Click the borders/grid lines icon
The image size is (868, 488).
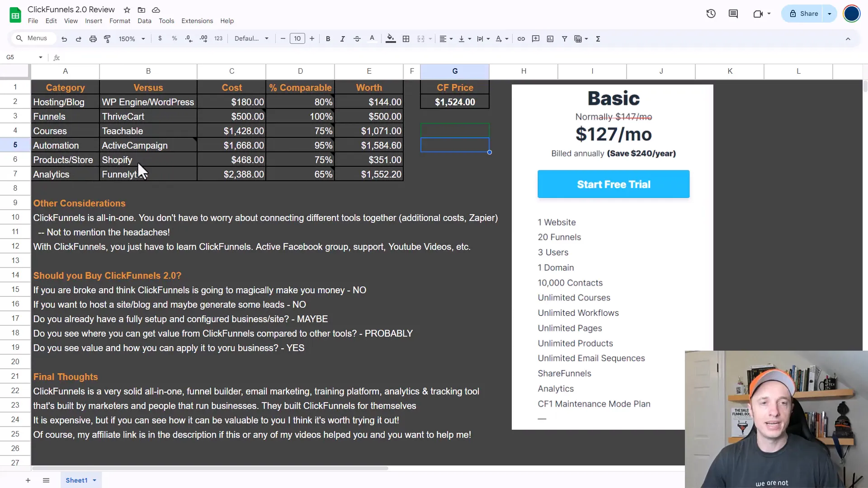pos(406,39)
